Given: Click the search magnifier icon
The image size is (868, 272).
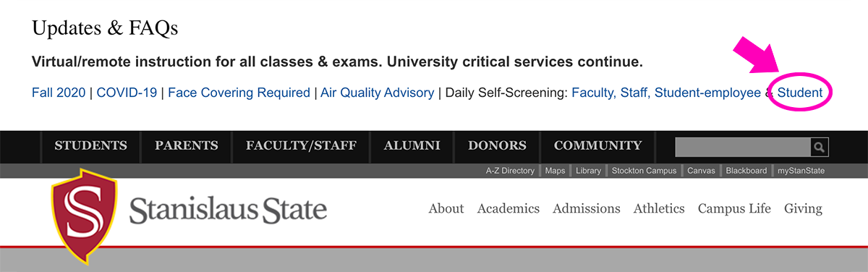Looking at the screenshot, I should click(x=819, y=148).
